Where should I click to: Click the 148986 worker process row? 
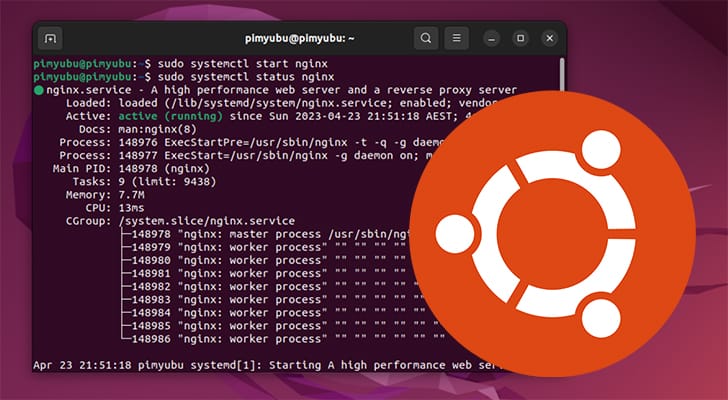point(282,339)
